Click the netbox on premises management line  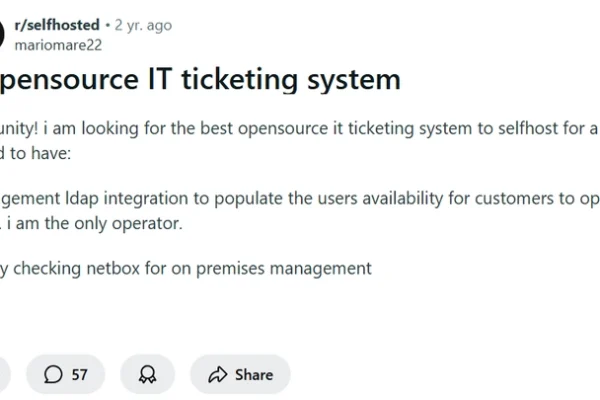tap(186, 268)
